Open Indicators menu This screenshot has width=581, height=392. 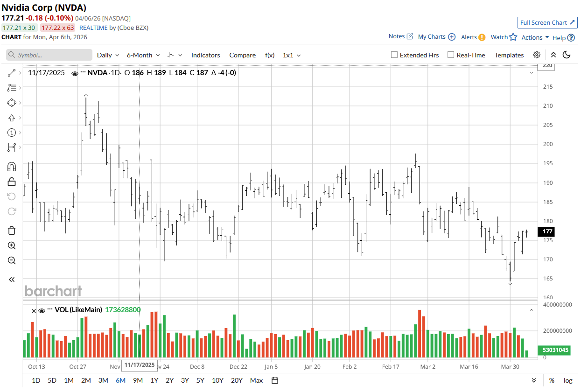tap(205, 55)
